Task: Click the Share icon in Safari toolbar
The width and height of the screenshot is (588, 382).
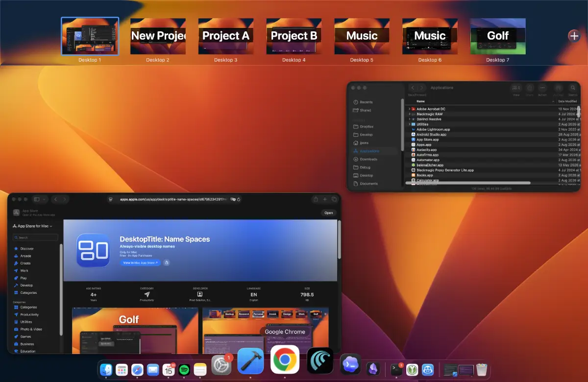Action: [x=316, y=199]
